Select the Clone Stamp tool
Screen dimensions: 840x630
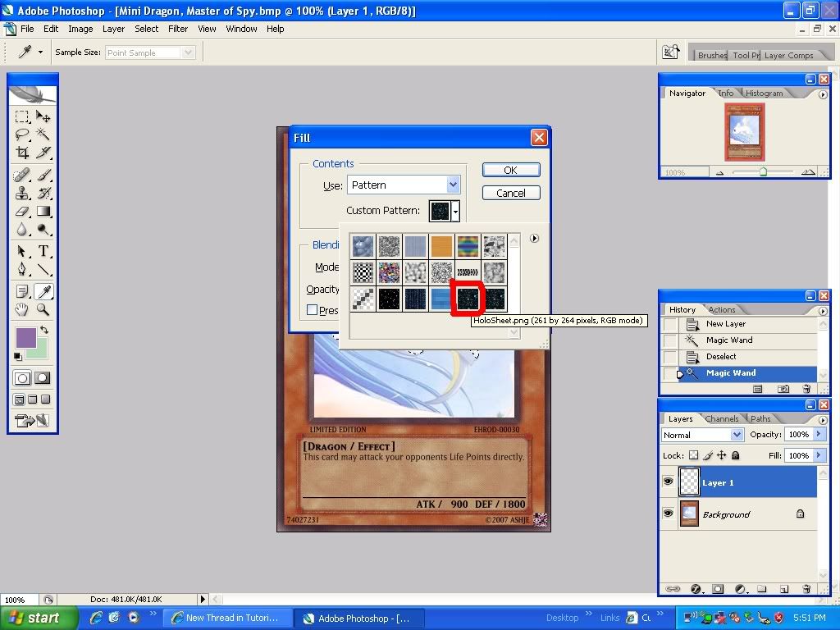point(22,193)
